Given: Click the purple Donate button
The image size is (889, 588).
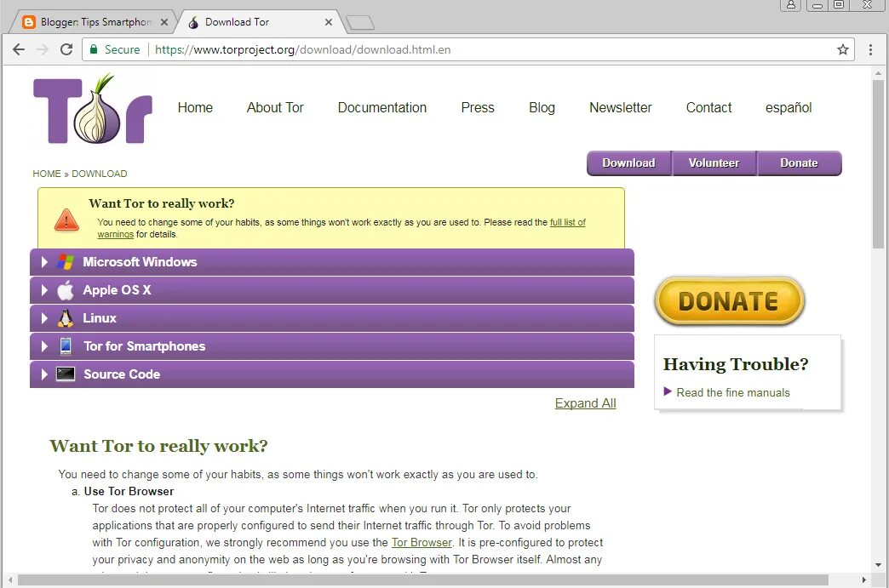Looking at the screenshot, I should (799, 163).
